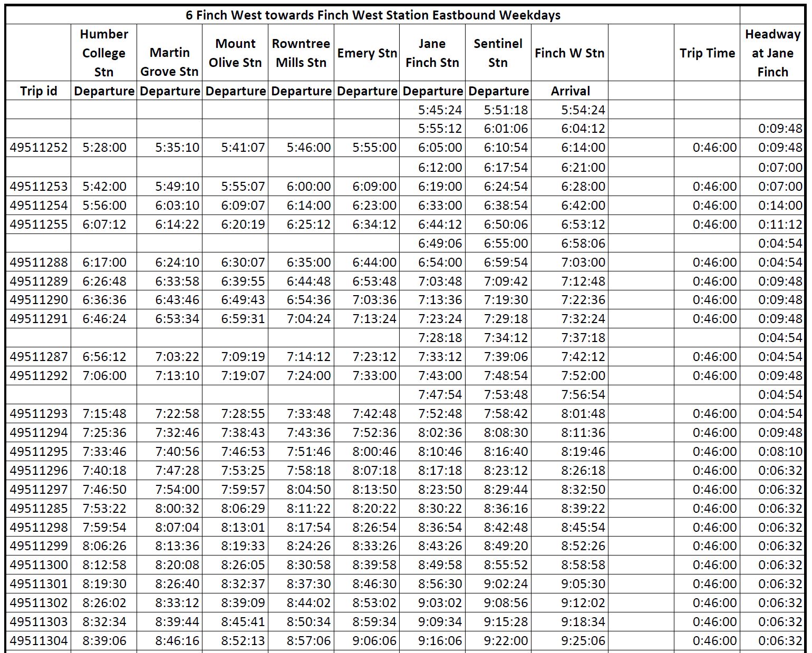The height and width of the screenshot is (653, 812).
Task: Select the 'Headway at Jane Finch' header
Action: 772,53
